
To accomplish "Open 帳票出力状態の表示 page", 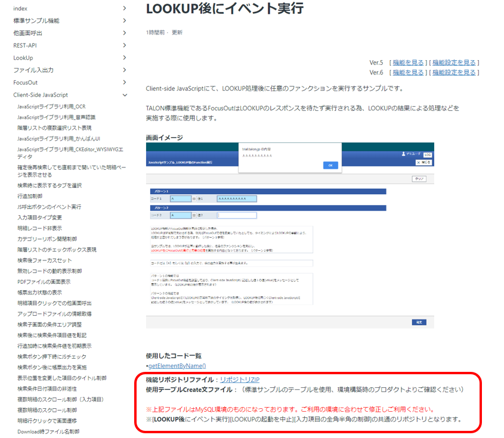I will coord(39,292).
